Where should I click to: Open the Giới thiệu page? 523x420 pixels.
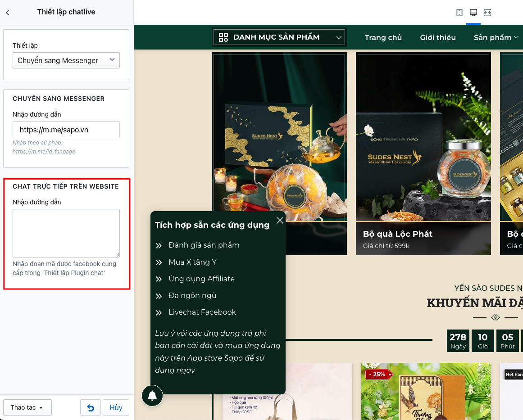click(437, 37)
